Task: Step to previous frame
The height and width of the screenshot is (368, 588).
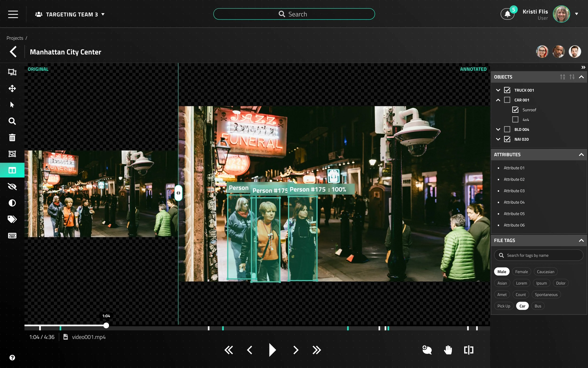Action: (250, 350)
